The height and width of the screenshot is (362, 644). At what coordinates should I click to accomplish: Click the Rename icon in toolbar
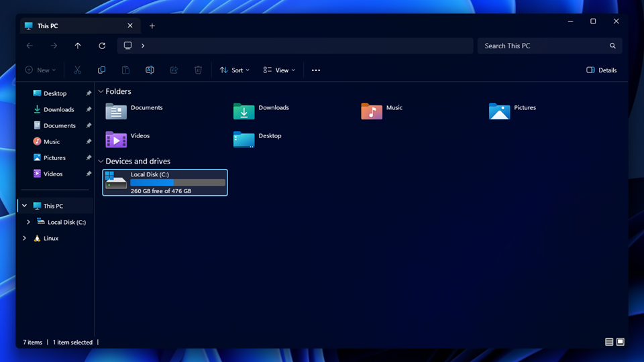click(150, 70)
